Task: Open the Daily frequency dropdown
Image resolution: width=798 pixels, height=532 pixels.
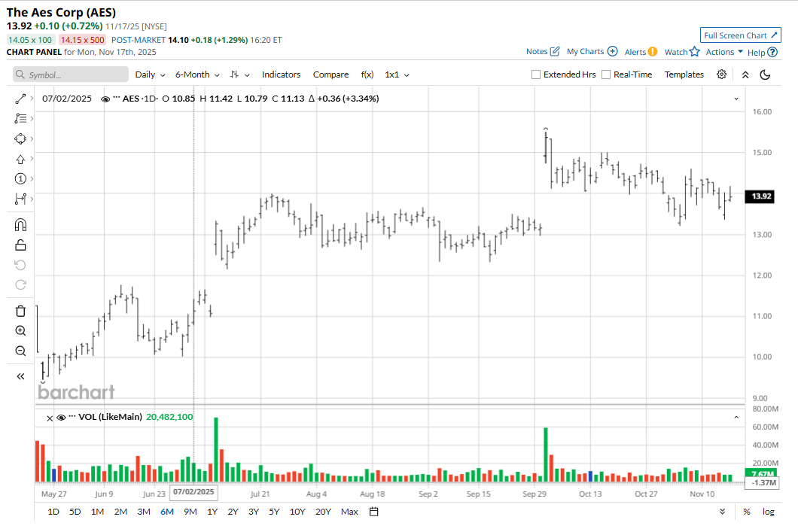Action: coord(150,74)
